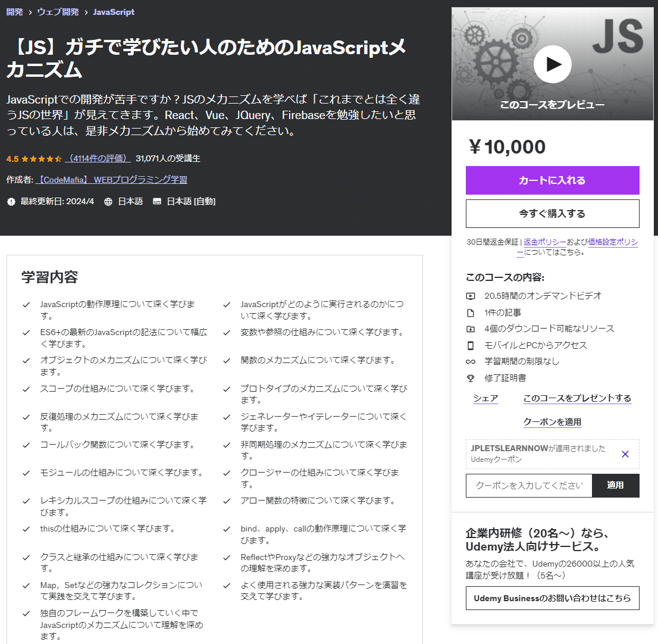The height and width of the screenshot is (644, 658).
Task: Open the CodeMafia instructor link
Action: tap(111, 180)
